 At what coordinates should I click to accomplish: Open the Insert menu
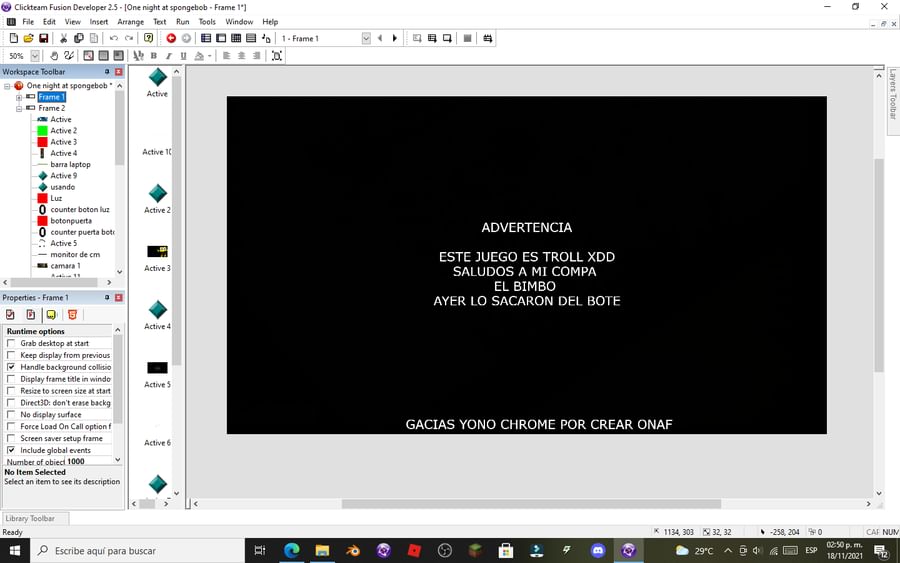pos(99,22)
